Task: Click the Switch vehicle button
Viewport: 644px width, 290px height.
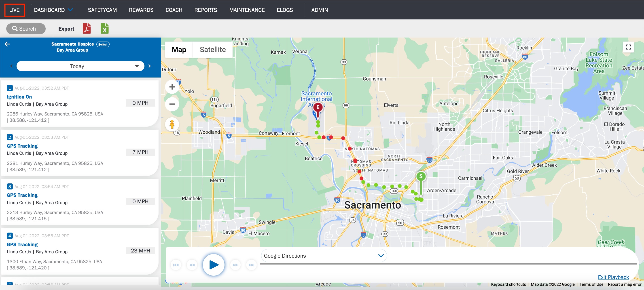Action: [103, 44]
